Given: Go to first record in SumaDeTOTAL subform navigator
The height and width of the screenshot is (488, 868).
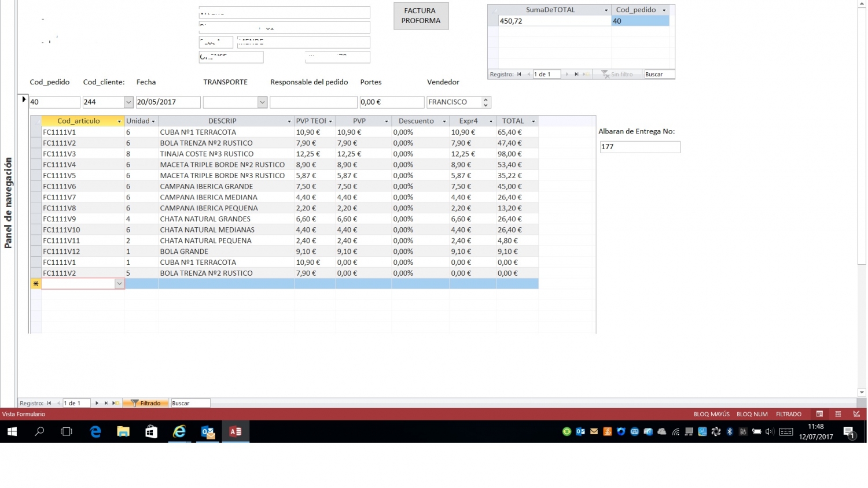Looking at the screenshot, I should 519,74.
